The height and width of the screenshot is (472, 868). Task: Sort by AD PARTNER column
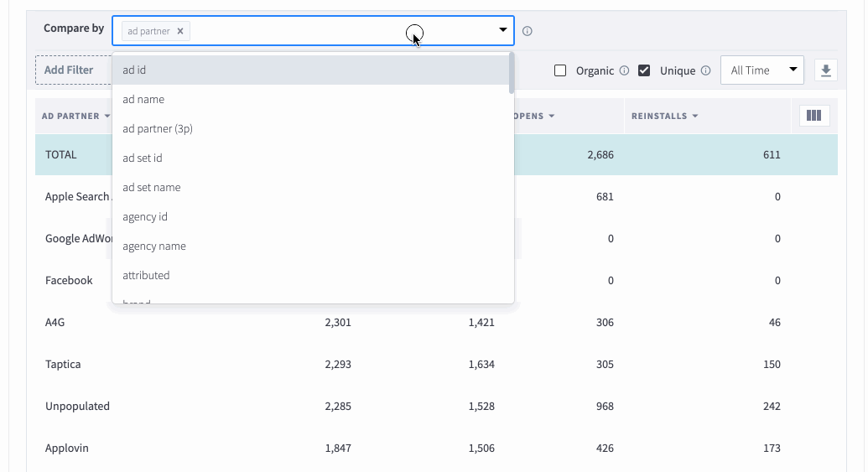point(75,117)
